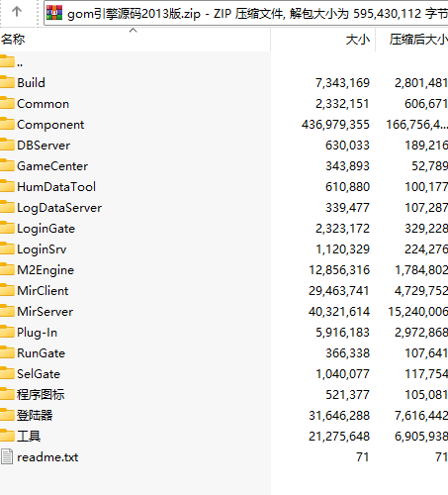Select the DBServer folder icon
Image resolution: width=448 pixels, height=495 pixels.
pos(7,145)
